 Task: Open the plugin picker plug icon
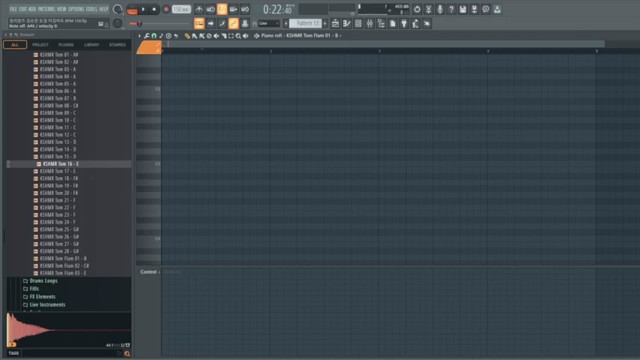tap(404, 24)
